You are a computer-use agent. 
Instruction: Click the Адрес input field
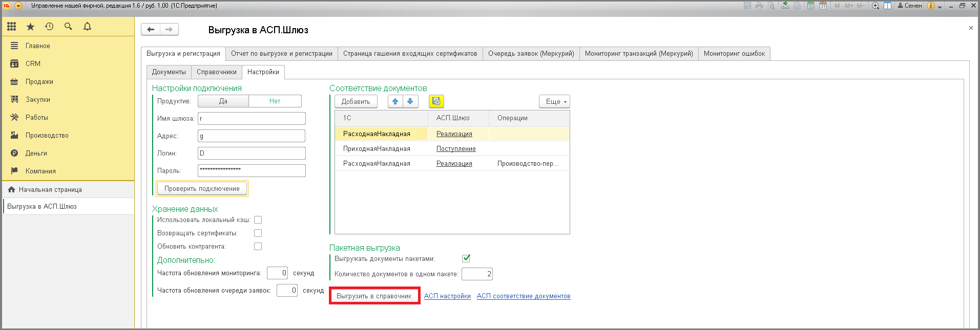click(252, 136)
